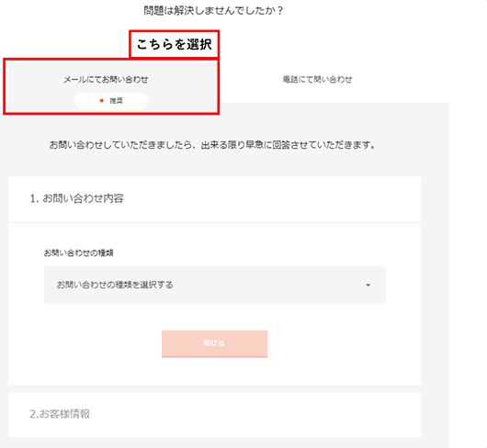The width and height of the screenshot is (487, 448).
Task: Click the 推奨 badge under the mail tab
Action: [111, 101]
